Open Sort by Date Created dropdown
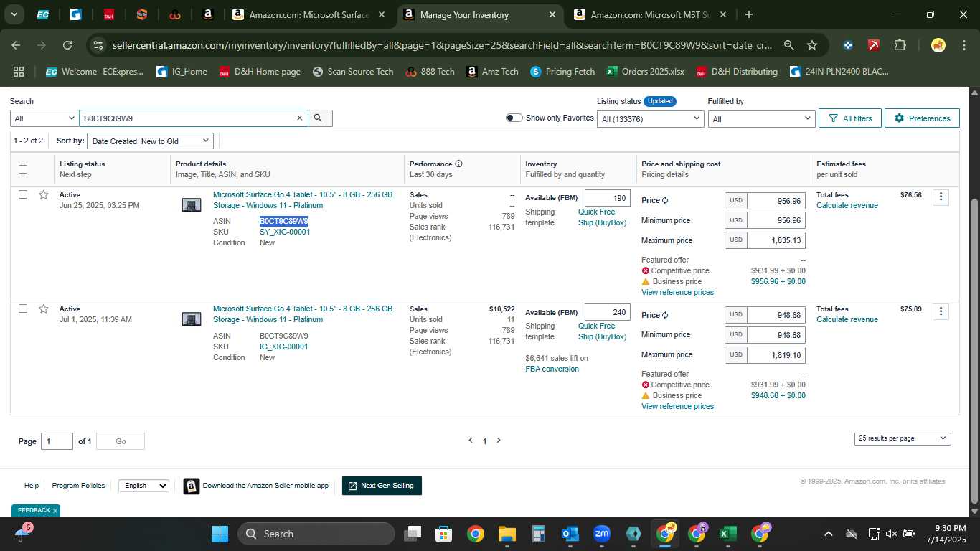The image size is (980, 551). 151,141
